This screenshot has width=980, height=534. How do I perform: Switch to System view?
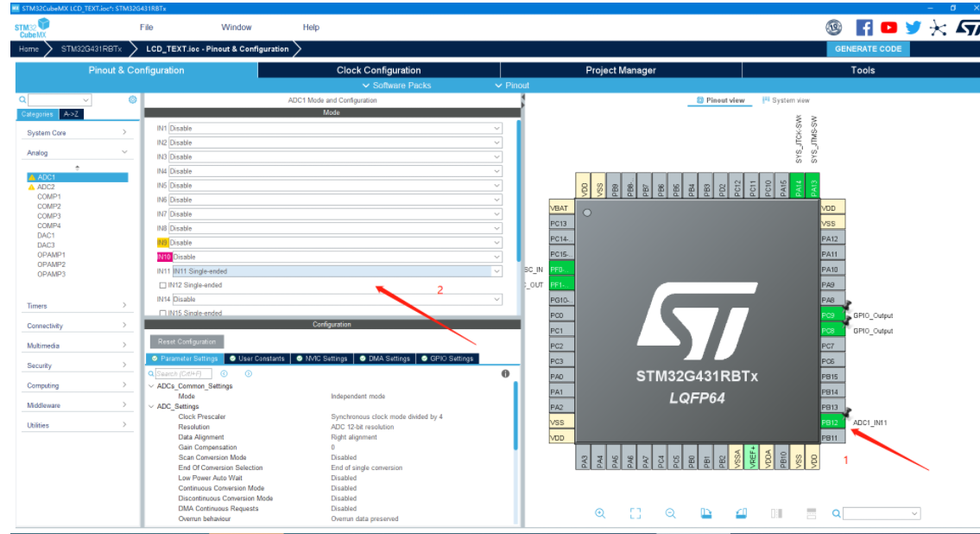point(786,100)
